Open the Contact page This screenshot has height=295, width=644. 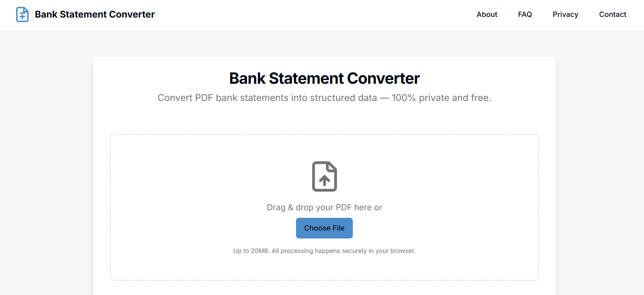[x=613, y=14]
